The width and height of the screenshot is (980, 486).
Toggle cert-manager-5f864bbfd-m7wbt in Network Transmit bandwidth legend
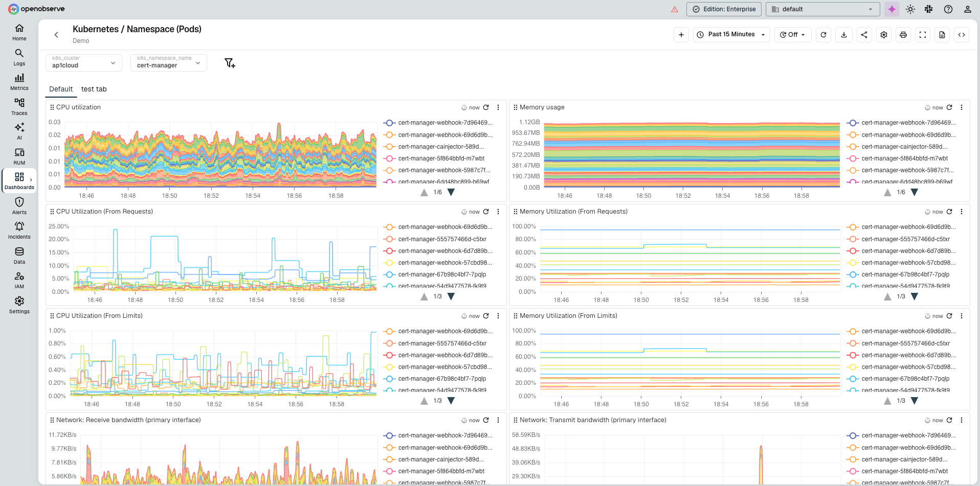point(898,471)
